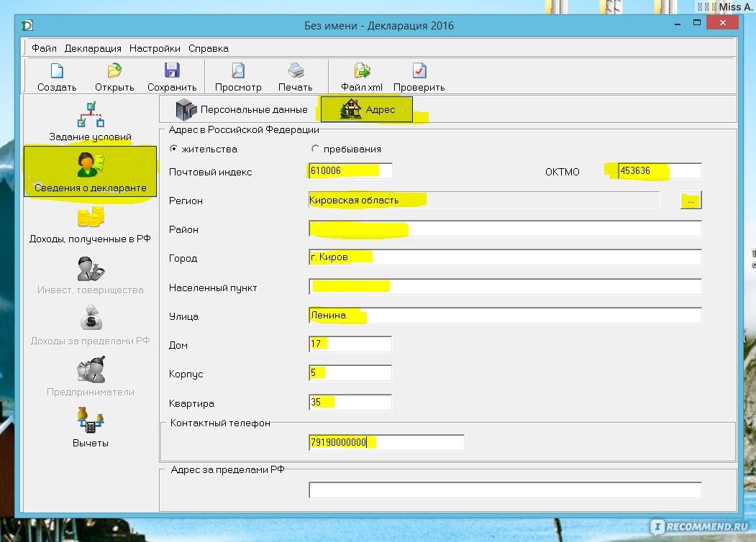Click the Регион field with Кировская область
Image resolution: width=756 pixels, height=542 pixels.
tap(484, 200)
